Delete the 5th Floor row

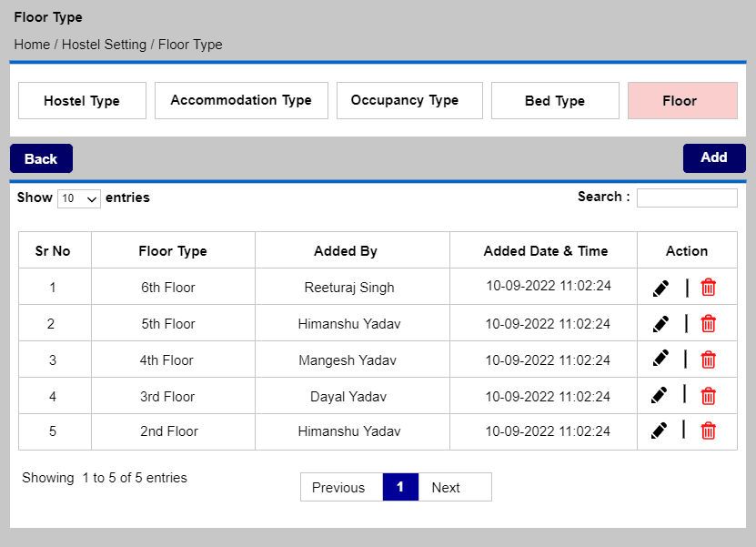click(709, 323)
